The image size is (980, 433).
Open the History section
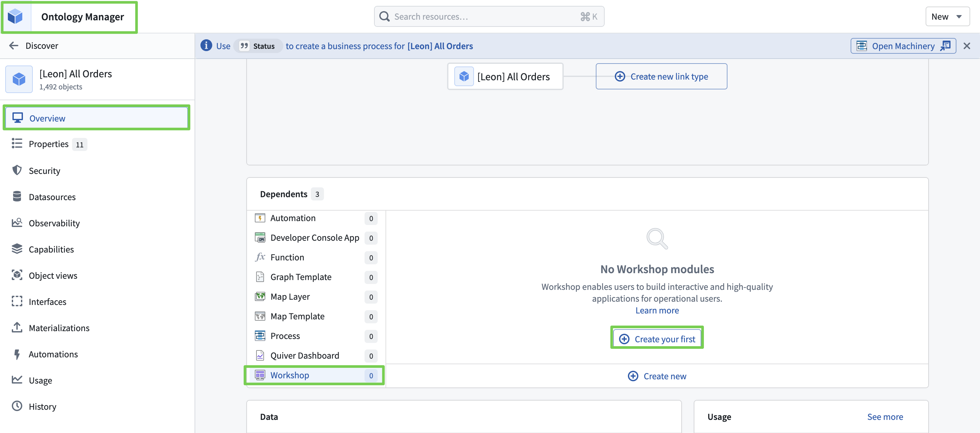click(x=42, y=407)
